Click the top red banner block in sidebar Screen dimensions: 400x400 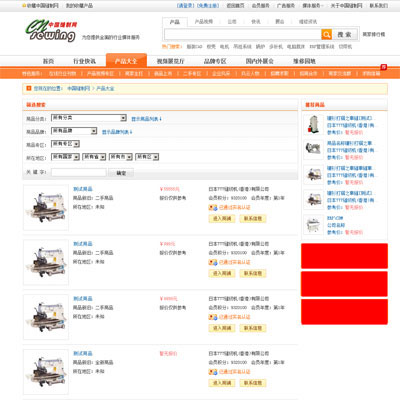(344, 256)
